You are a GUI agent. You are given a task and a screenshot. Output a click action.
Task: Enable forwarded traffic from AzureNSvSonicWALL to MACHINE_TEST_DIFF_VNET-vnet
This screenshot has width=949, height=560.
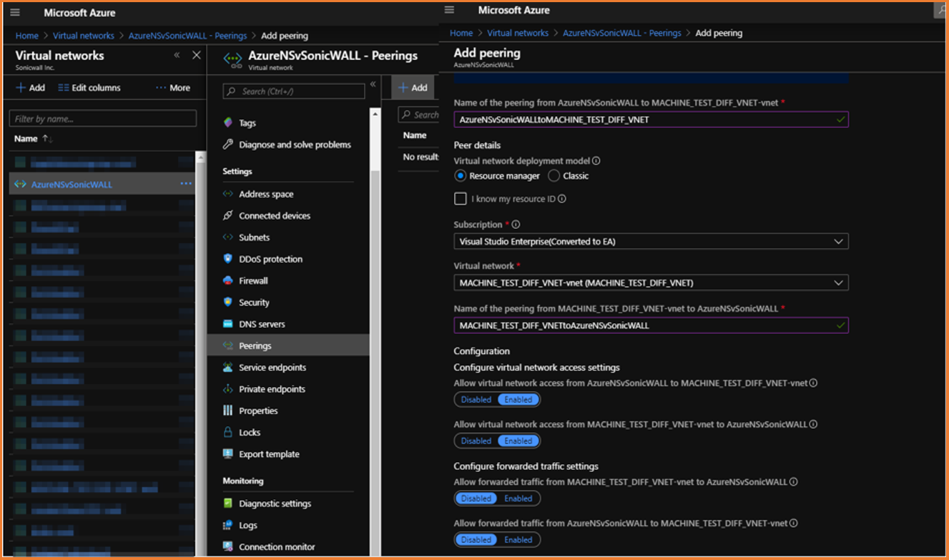pos(518,540)
